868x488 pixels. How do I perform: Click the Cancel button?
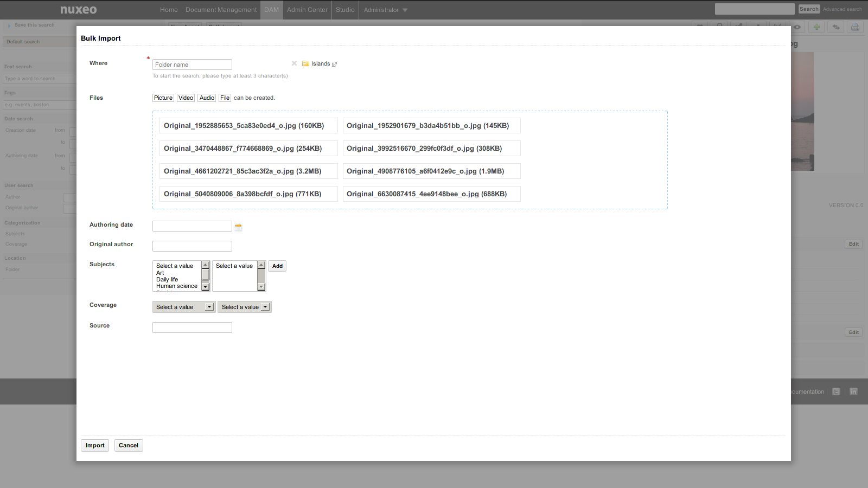click(129, 445)
